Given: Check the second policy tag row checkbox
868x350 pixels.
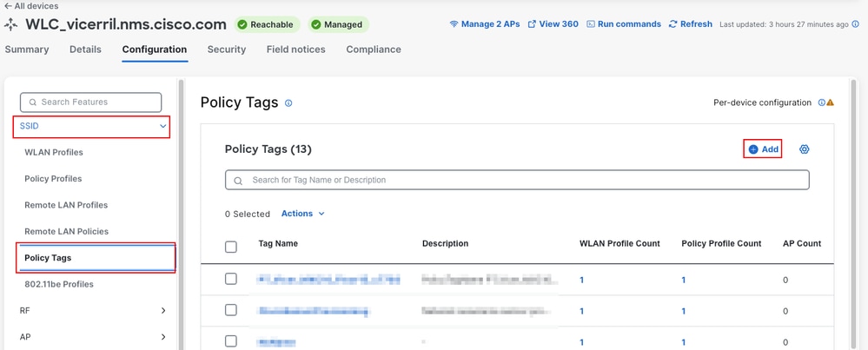Looking at the screenshot, I should (231, 310).
